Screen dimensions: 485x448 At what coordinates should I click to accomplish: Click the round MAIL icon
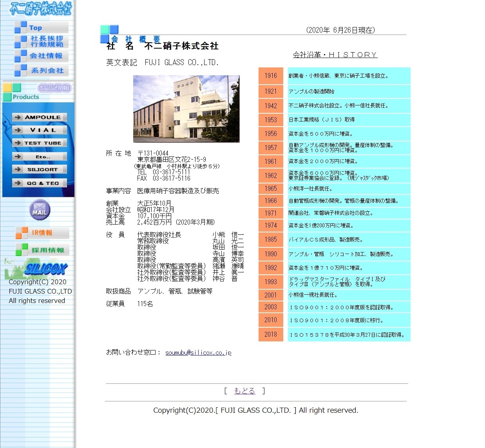pyautogui.click(x=40, y=210)
